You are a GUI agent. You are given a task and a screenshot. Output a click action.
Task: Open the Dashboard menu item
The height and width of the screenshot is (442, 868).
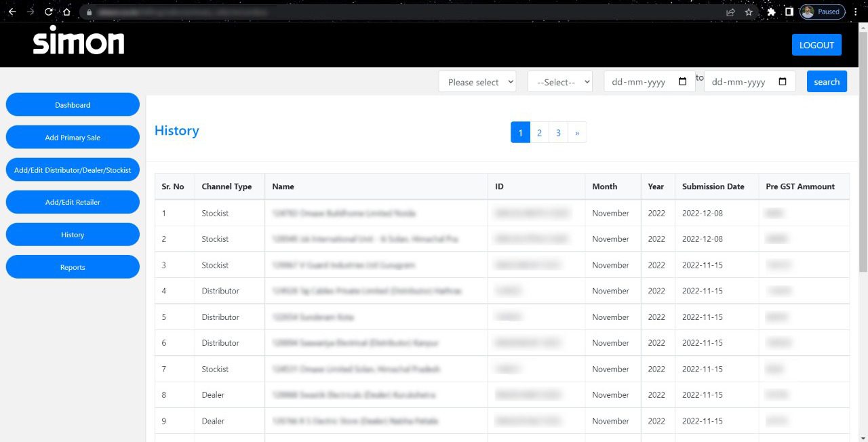(x=73, y=105)
